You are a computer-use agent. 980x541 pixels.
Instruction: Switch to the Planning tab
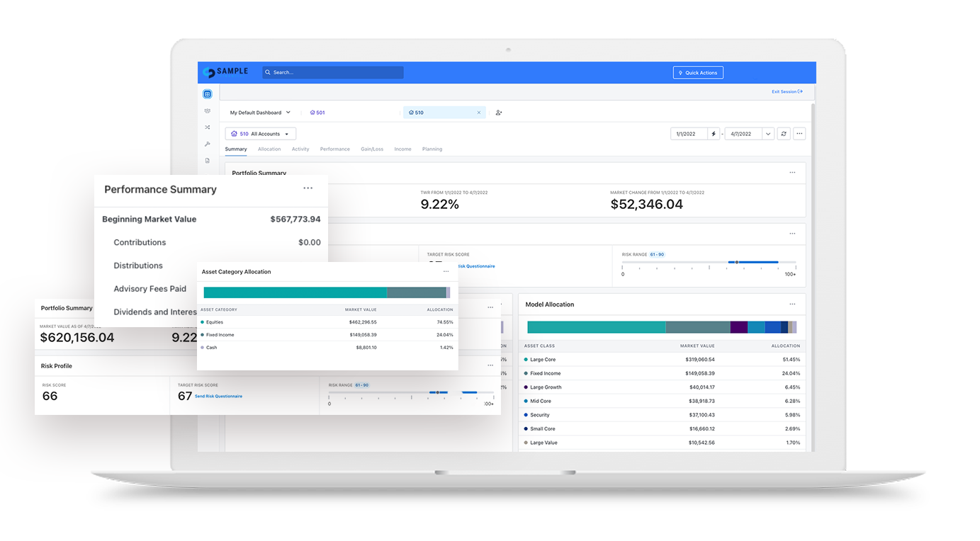click(432, 149)
